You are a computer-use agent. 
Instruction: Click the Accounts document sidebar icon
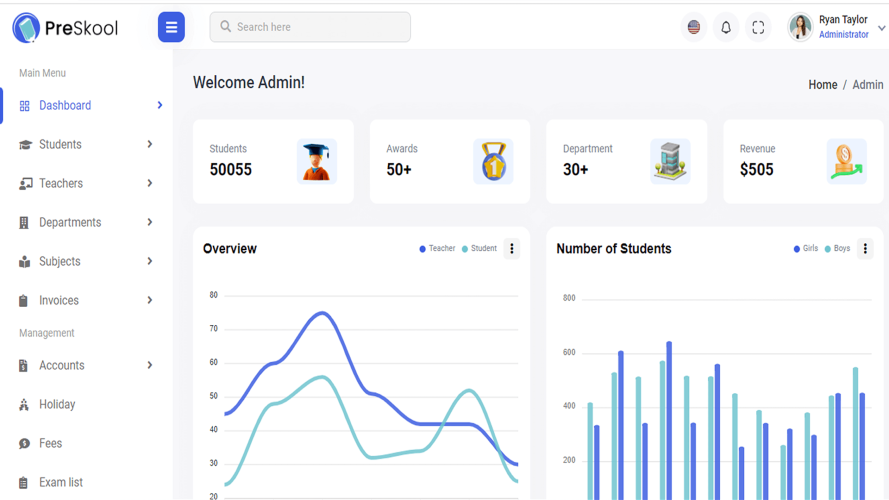coord(23,366)
